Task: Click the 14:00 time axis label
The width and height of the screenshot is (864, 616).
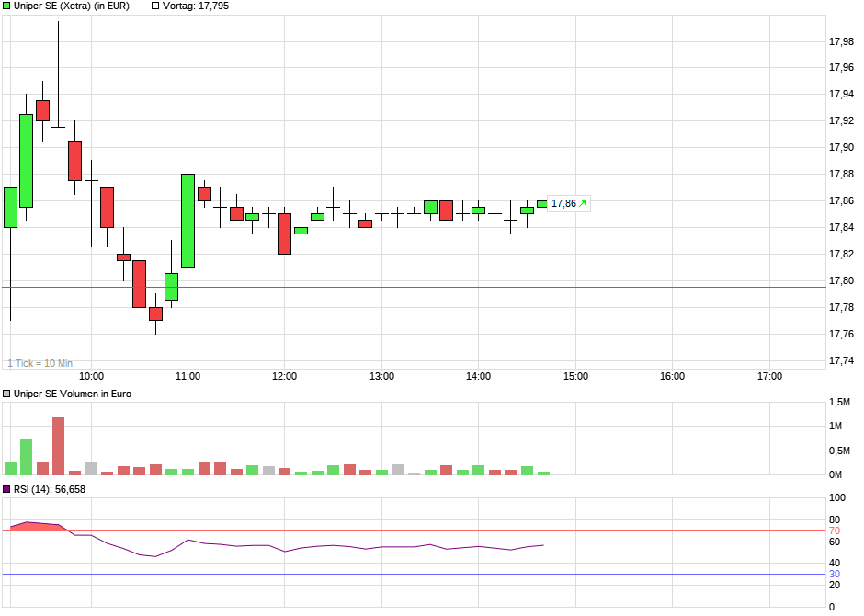Action: click(478, 376)
